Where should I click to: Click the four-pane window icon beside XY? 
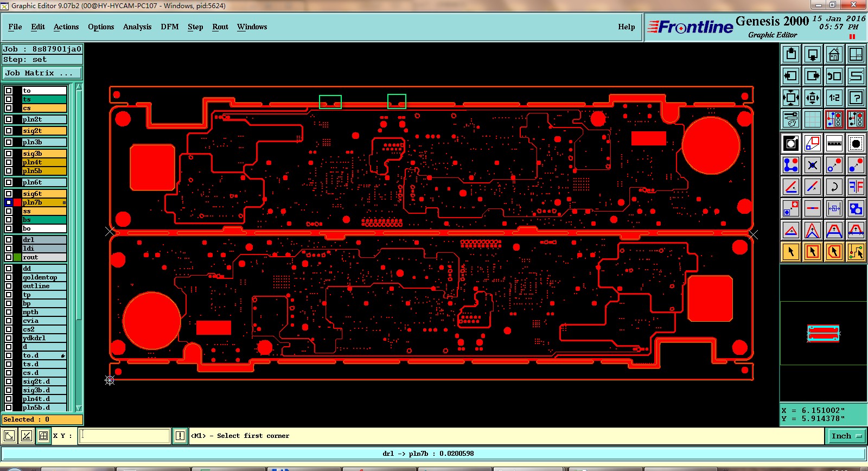point(43,436)
